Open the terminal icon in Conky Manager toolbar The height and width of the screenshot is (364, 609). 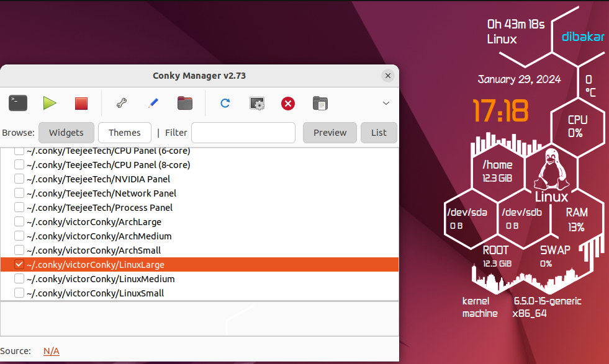pos(18,103)
